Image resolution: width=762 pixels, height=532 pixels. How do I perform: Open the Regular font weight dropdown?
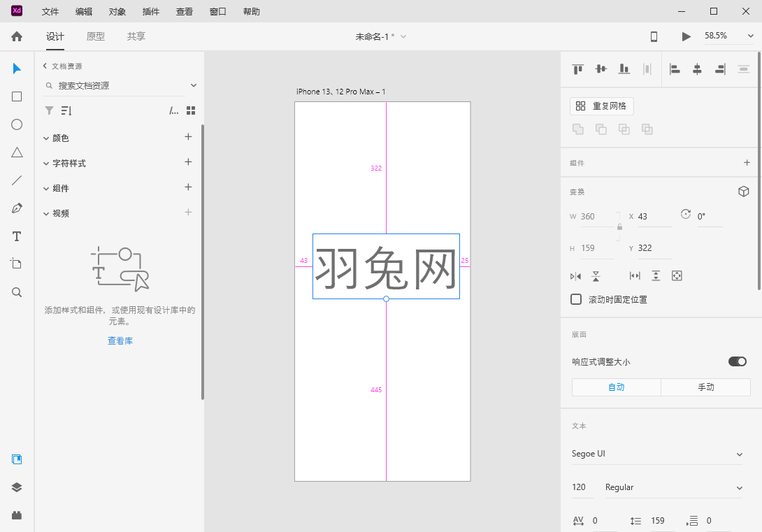[x=673, y=487]
